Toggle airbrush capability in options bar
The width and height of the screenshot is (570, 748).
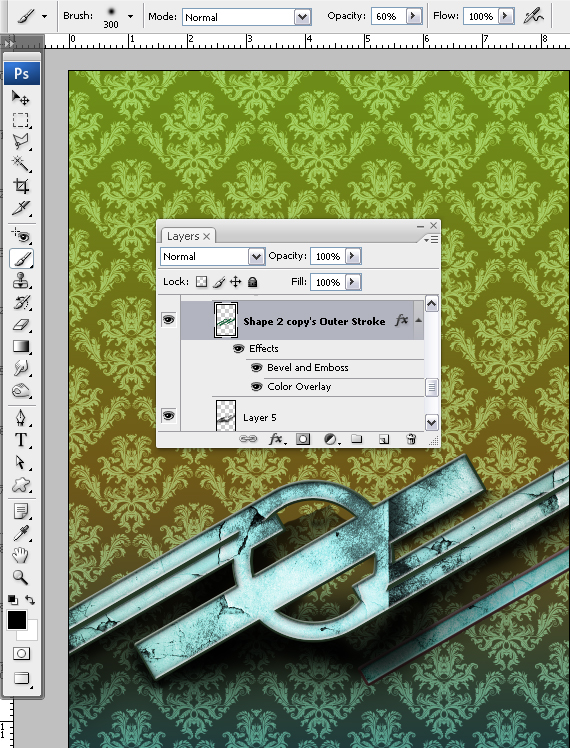(x=533, y=17)
